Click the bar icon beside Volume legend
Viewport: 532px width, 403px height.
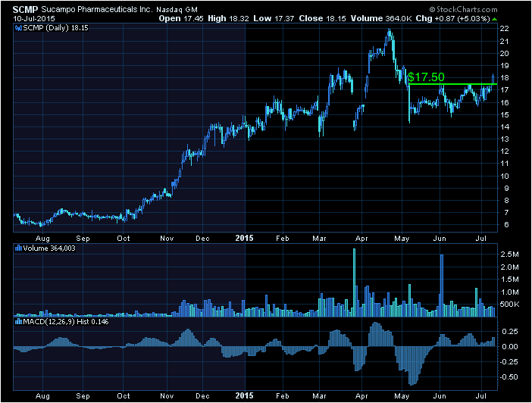18,248
